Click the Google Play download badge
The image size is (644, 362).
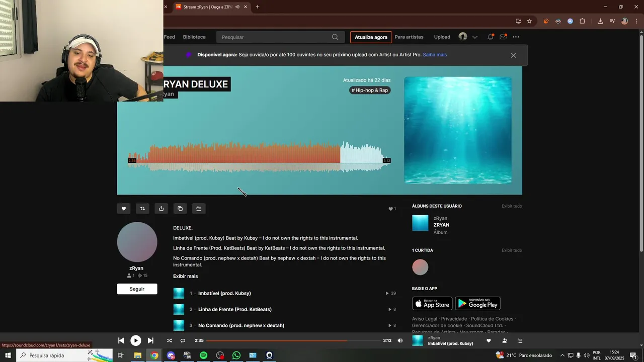477,303
